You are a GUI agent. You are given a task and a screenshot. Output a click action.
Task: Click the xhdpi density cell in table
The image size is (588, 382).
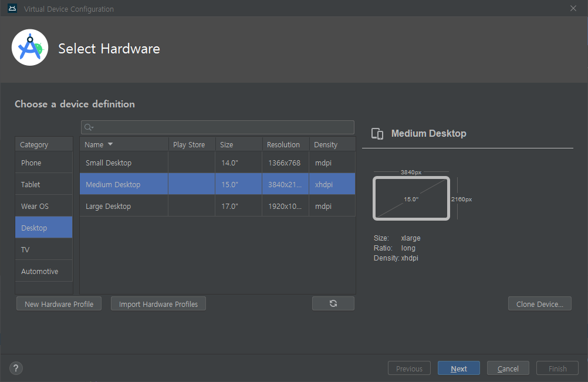332,184
